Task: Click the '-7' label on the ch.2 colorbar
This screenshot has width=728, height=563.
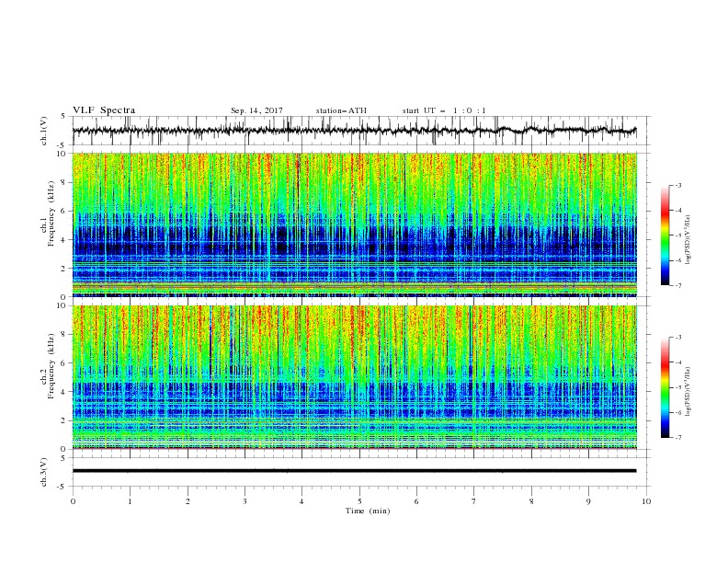Action: (678, 437)
